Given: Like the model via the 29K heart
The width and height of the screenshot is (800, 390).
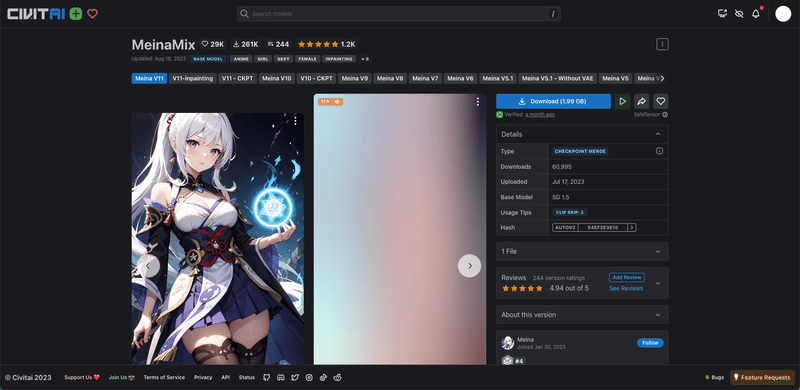Looking at the screenshot, I should click(x=213, y=44).
